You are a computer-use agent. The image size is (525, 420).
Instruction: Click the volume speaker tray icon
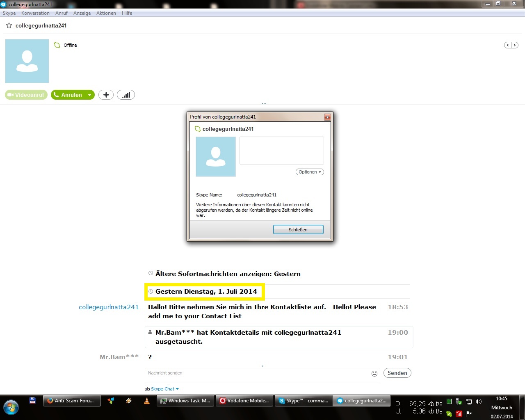pos(479,402)
